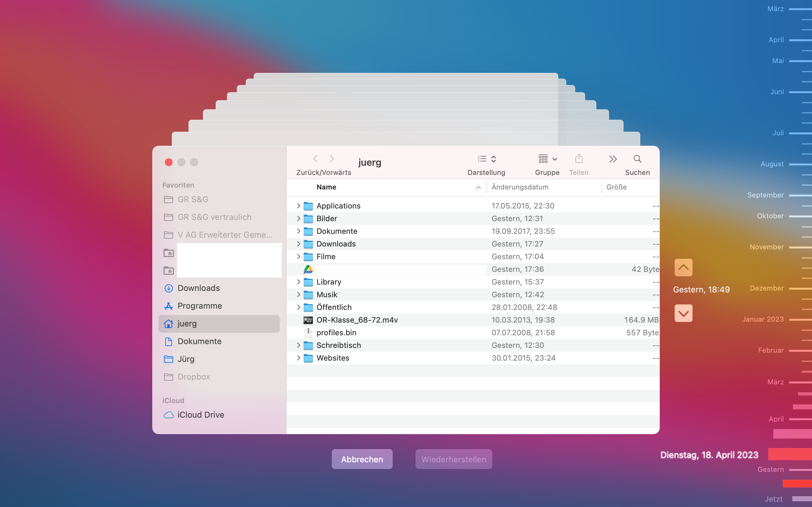Open the Gruppe grouping dropdown

547,159
